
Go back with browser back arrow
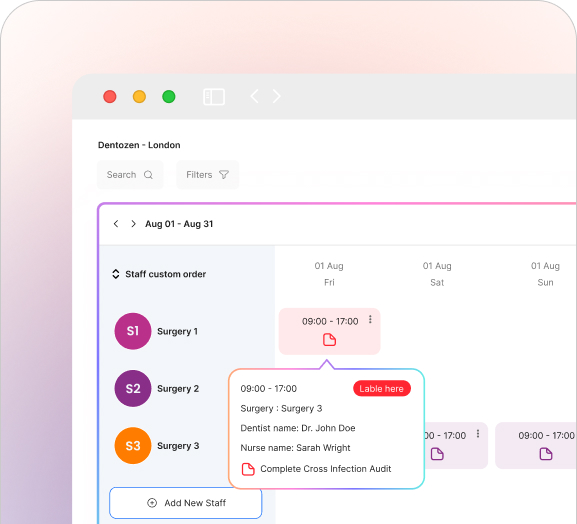pos(254,96)
